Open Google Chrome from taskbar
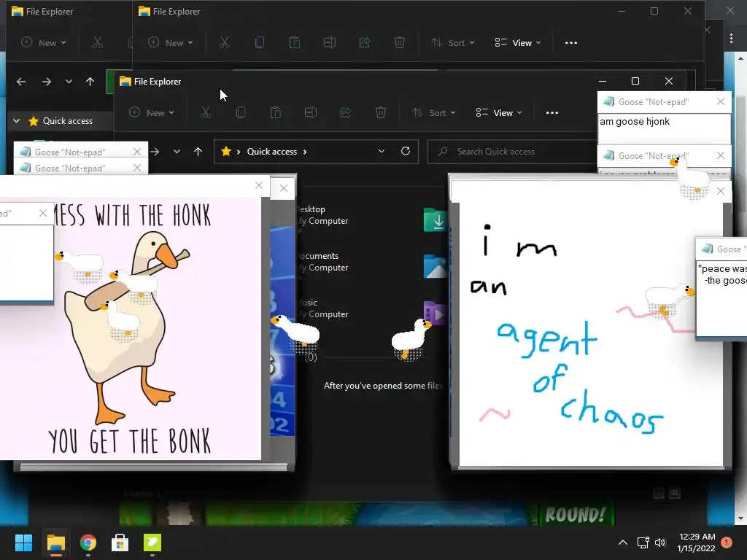 [x=88, y=542]
